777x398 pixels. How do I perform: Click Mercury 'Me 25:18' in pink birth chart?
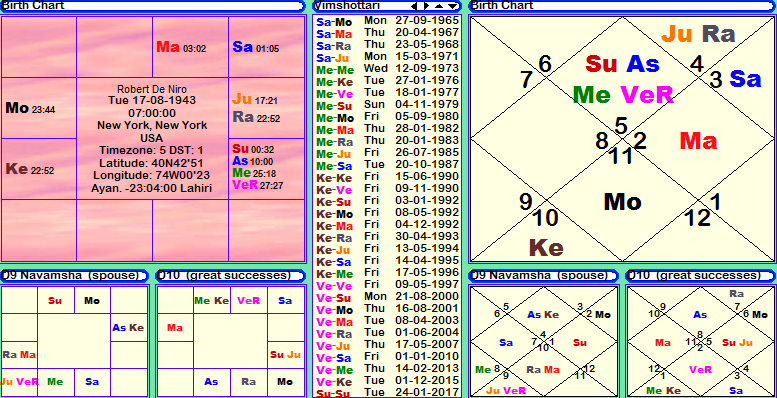click(254, 173)
